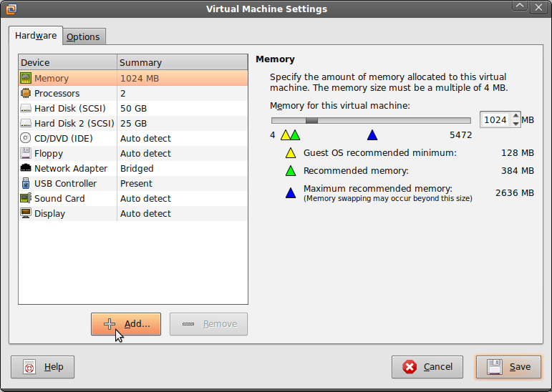
Task: Click blue triangle marker below memory slider
Action: 372,135
